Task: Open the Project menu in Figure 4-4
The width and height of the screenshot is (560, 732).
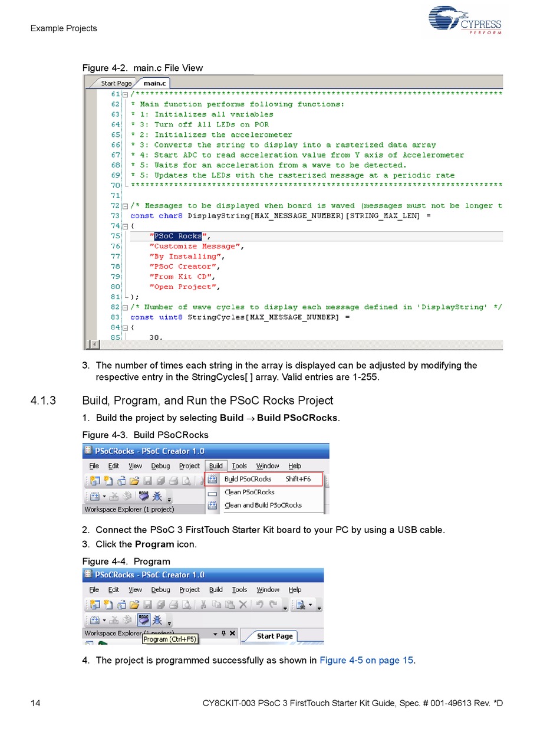Action: pyautogui.click(x=190, y=590)
